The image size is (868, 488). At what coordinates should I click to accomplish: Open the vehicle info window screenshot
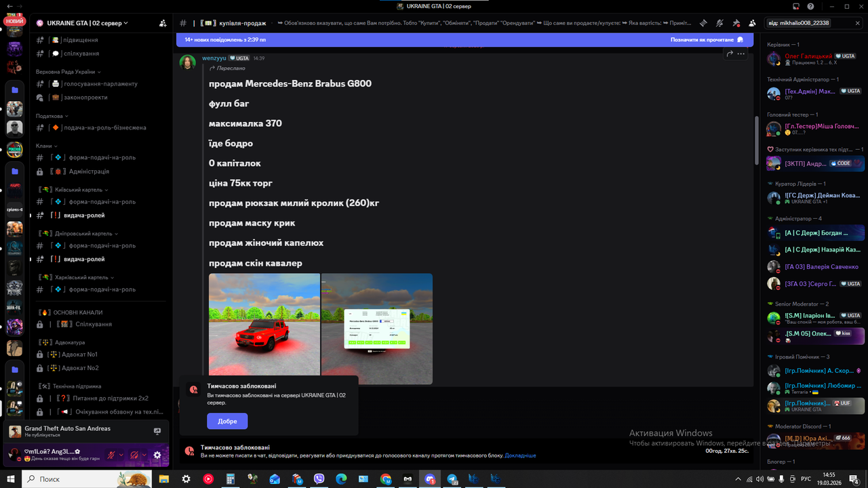point(377,329)
